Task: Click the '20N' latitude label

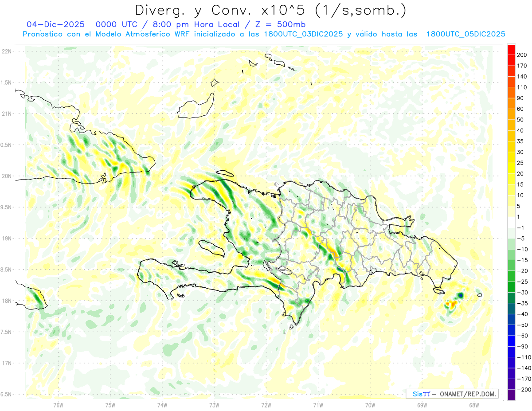Action: click(7, 176)
